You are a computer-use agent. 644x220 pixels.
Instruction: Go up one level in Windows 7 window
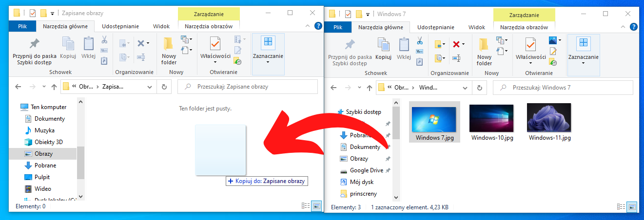[370, 88]
